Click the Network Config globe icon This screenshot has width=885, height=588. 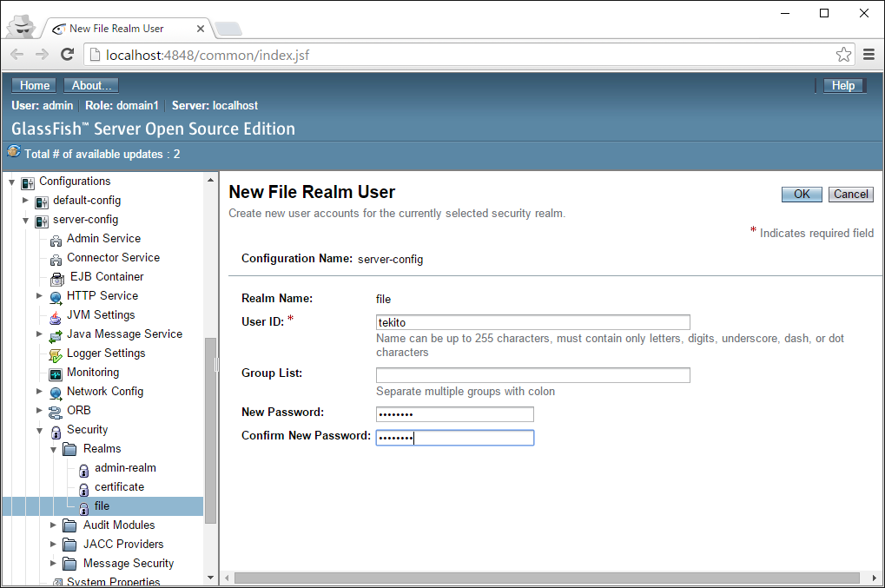tap(56, 393)
